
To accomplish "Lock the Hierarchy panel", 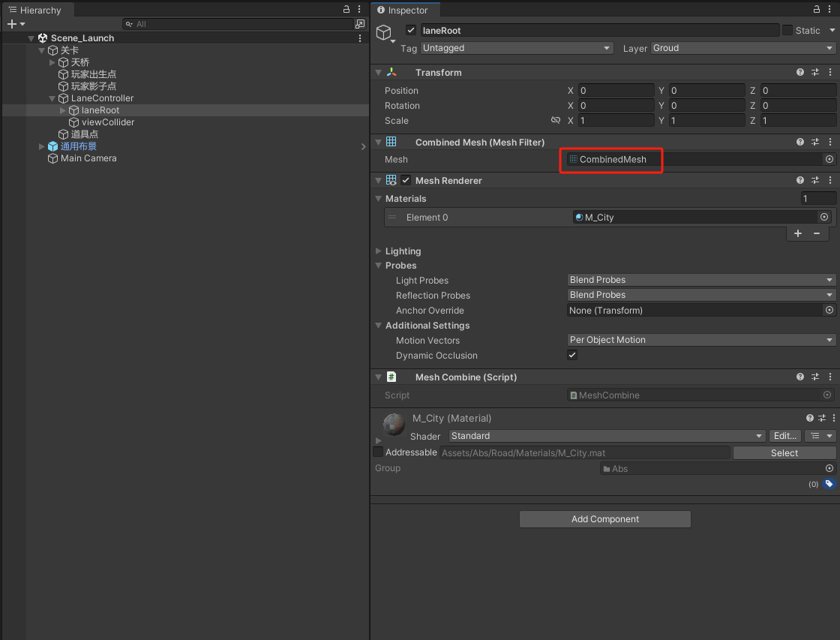I will (346, 9).
